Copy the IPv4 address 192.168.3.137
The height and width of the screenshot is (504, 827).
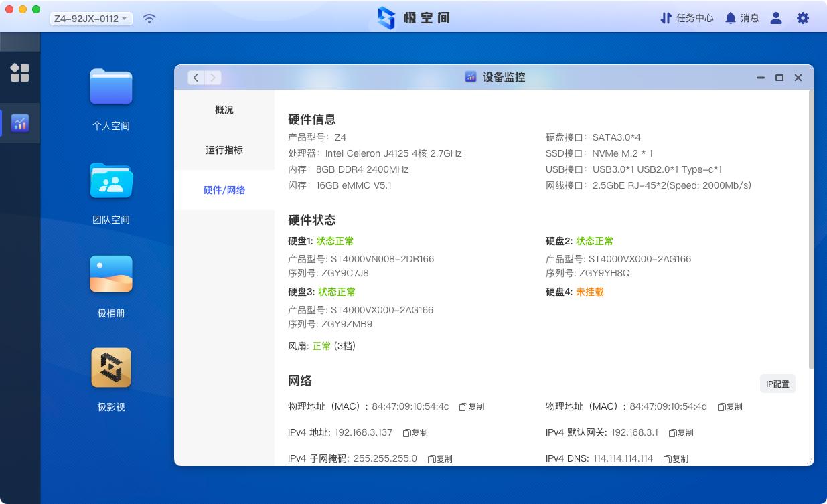tap(415, 433)
